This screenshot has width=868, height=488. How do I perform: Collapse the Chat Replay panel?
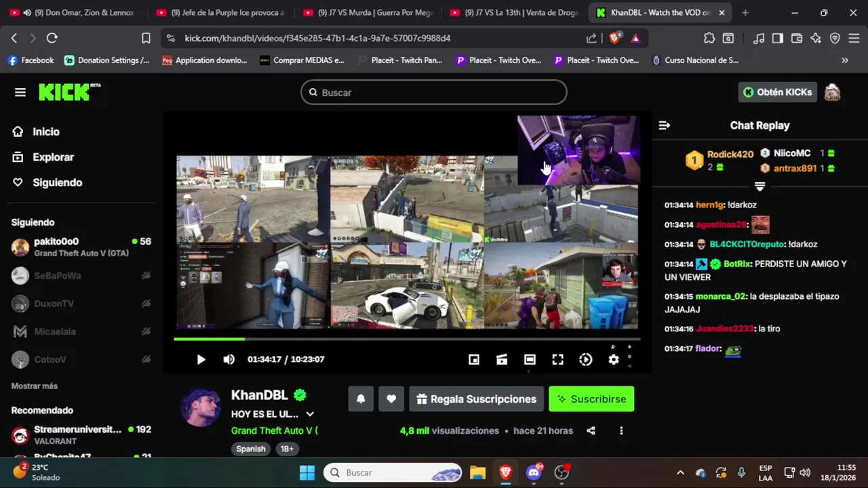(665, 125)
